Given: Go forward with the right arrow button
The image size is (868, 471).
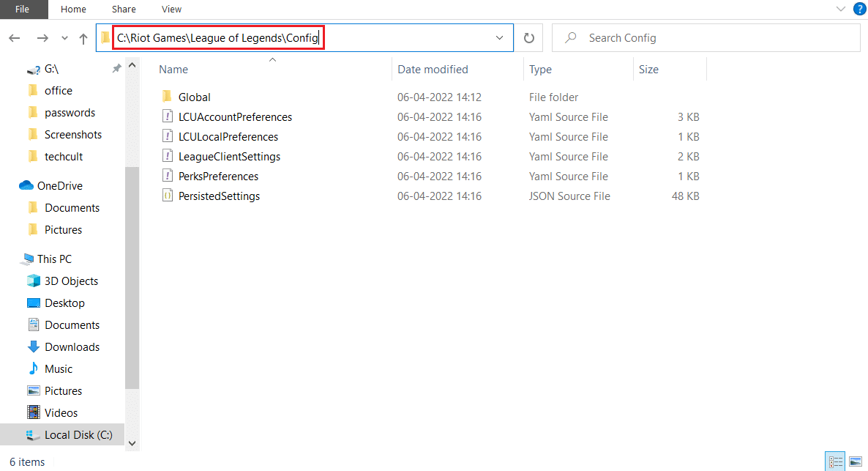Looking at the screenshot, I should pyautogui.click(x=42, y=38).
